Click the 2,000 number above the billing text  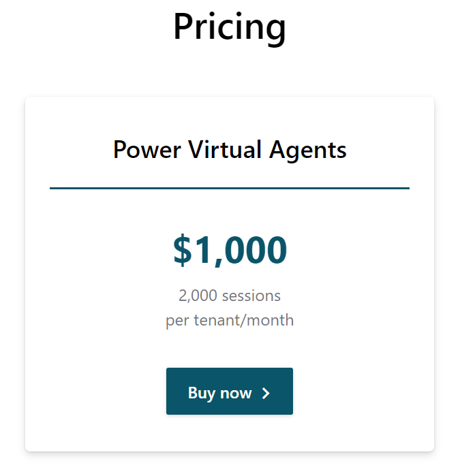[196, 296]
